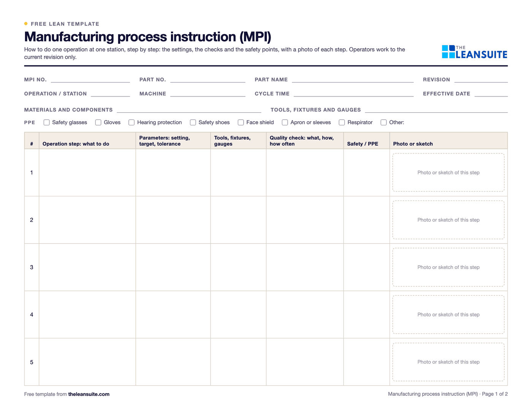The image size is (532, 411).
Task: Mark the Face shield checkbox
Action: 241,122
